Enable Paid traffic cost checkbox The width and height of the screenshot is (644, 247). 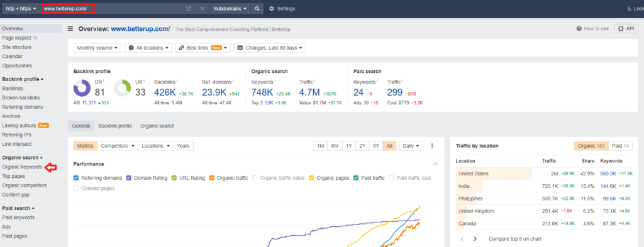click(391, 178)
